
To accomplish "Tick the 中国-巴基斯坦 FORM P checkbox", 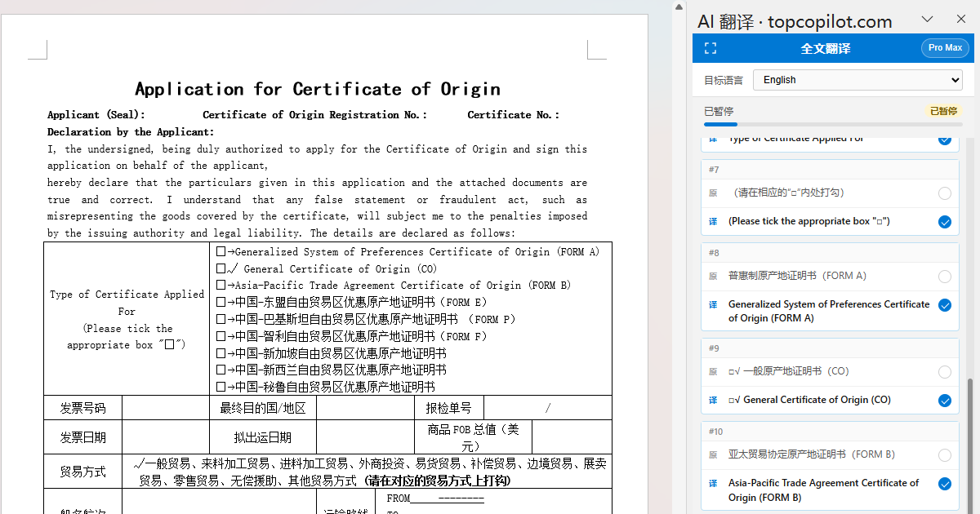I will [220, 320].
